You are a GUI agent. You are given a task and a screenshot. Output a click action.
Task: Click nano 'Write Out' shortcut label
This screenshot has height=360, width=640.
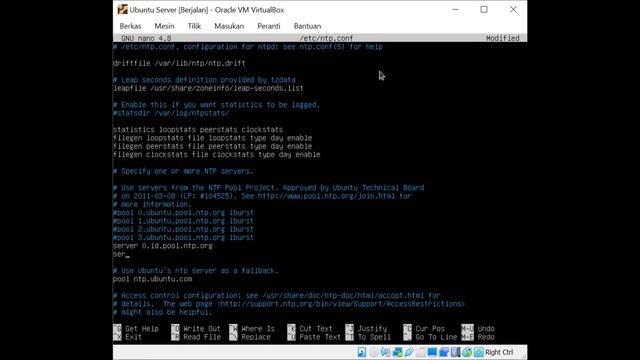coord(202,329)
